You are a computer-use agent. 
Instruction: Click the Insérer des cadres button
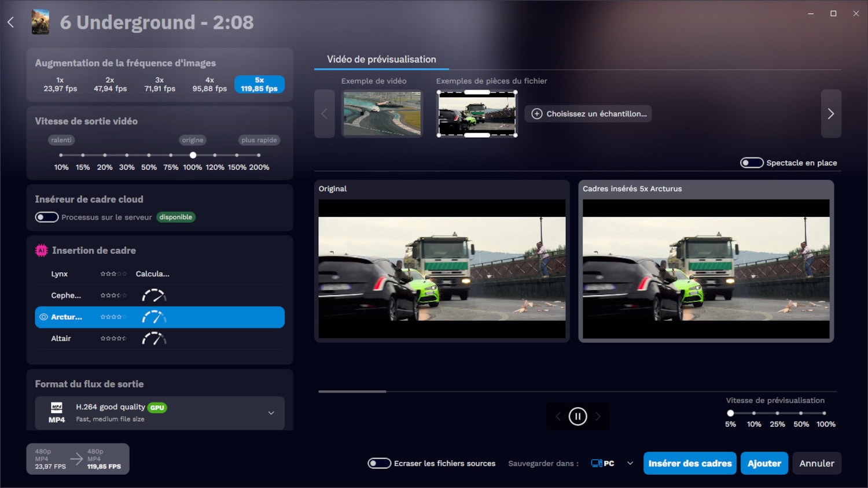click(690, 463)
